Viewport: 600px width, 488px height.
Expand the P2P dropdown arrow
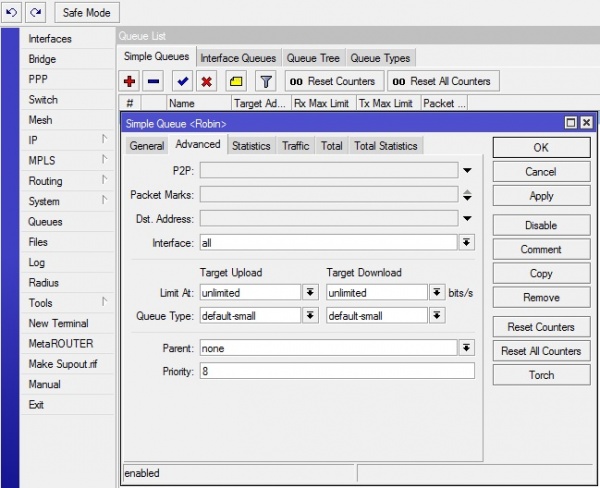click(x=467, y=171)
